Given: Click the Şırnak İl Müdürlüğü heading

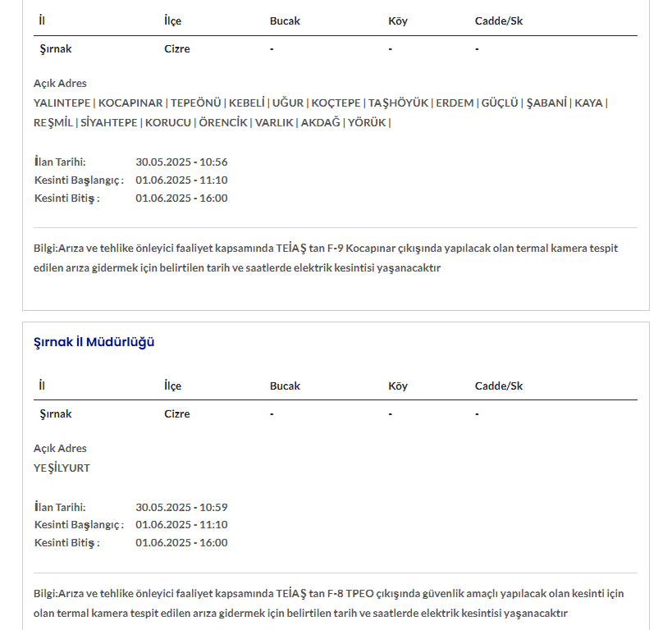Looking at the screenshot, I should [x=94, y=342].
